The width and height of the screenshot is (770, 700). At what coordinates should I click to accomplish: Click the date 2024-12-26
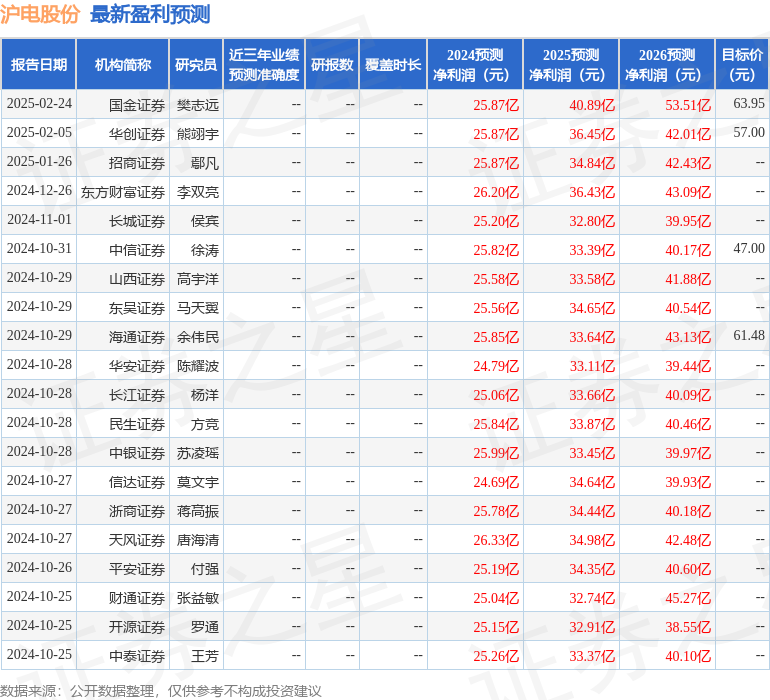pos(39,190)
